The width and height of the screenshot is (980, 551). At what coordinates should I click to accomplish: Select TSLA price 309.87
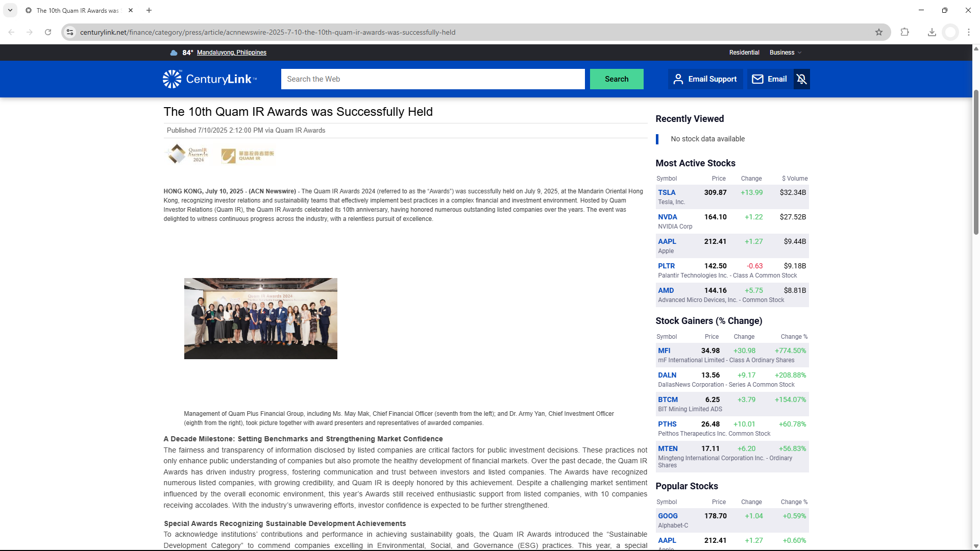coord(715,192)
